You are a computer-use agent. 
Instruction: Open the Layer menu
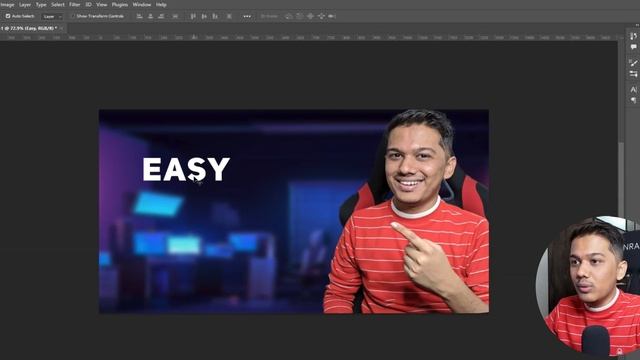(25, 4)
